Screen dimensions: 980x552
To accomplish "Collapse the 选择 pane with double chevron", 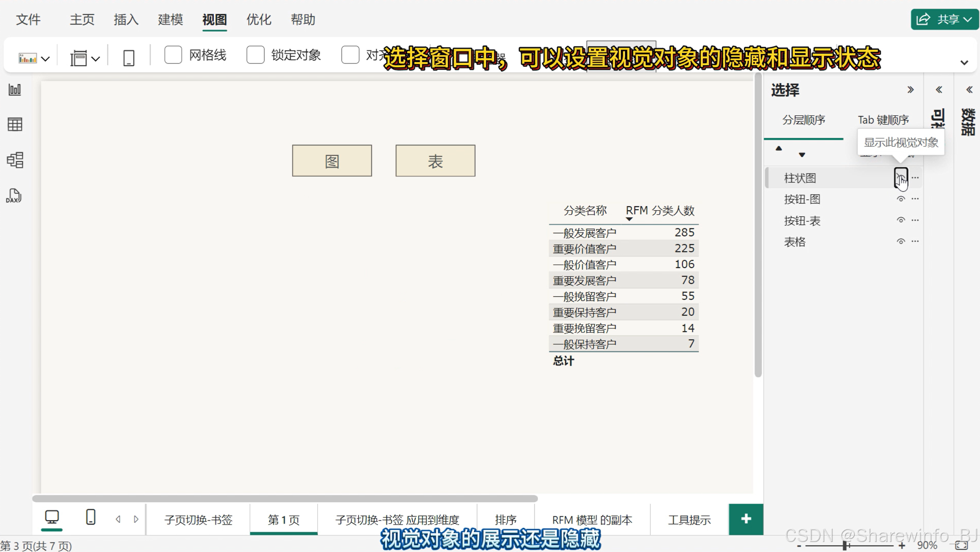I will [x=910, y=90].
